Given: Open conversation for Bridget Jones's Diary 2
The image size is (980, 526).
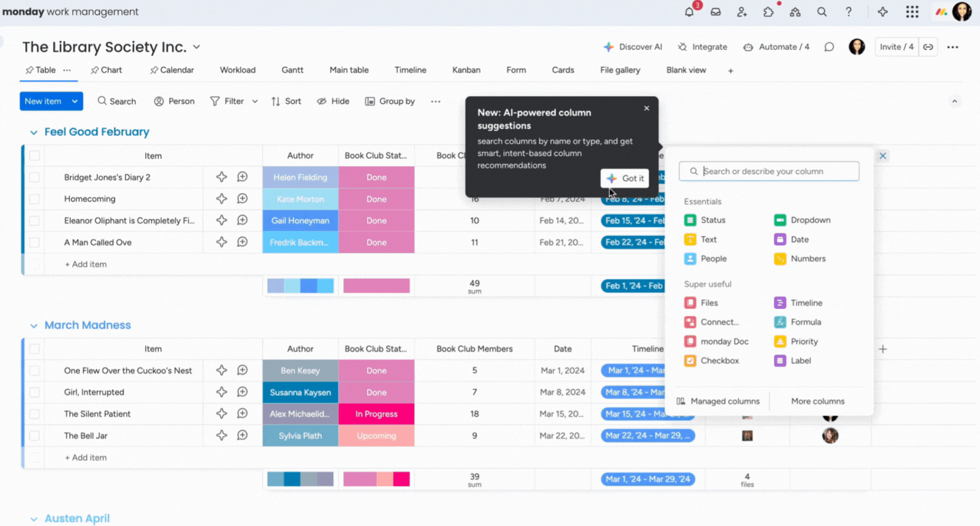Looking at the screenshot, I should [242, 177].
